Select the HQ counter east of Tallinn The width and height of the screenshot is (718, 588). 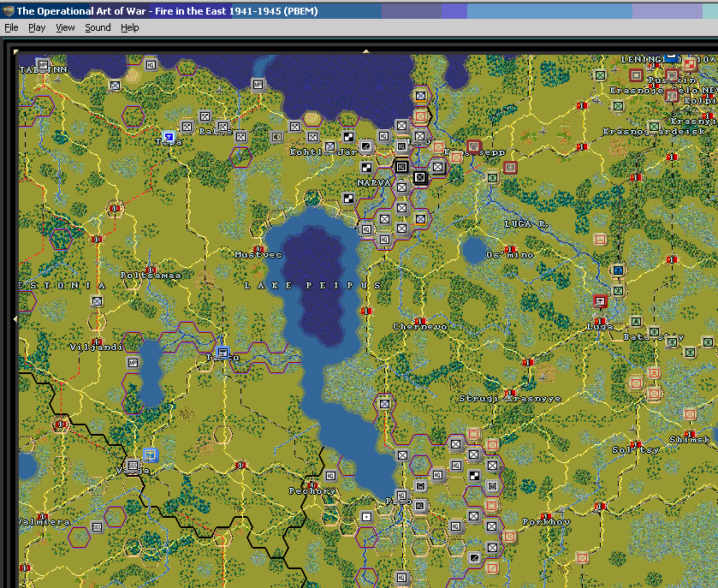(x=151, y=64)
